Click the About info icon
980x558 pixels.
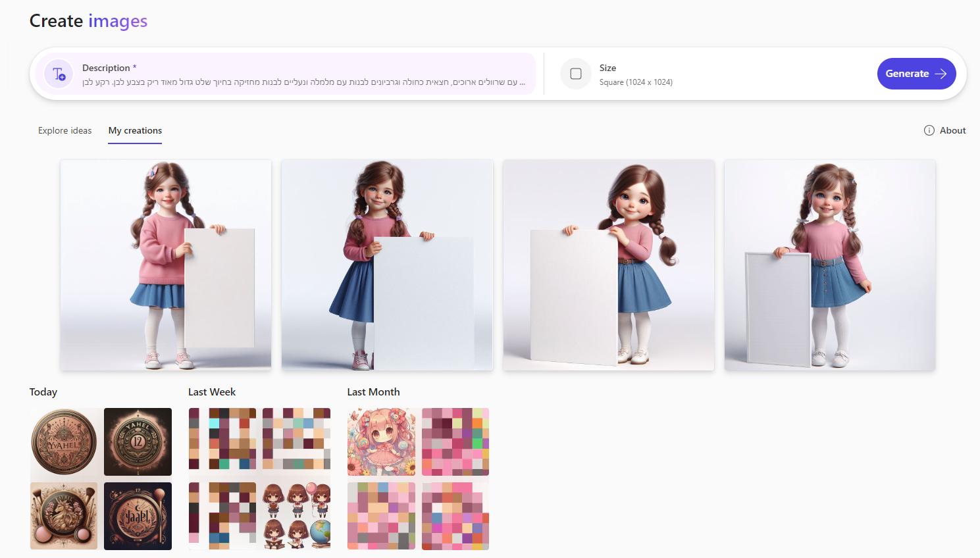coord(929,130)
